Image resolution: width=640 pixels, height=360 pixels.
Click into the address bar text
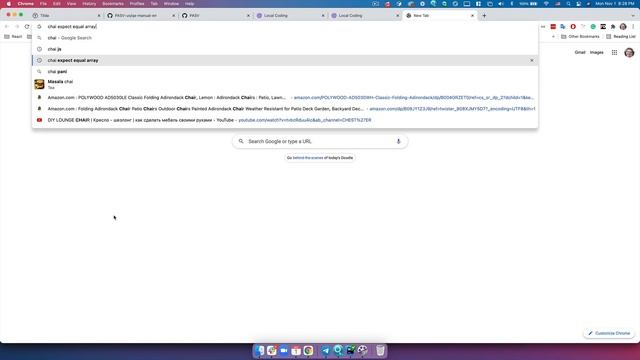[x=72, y=27]
